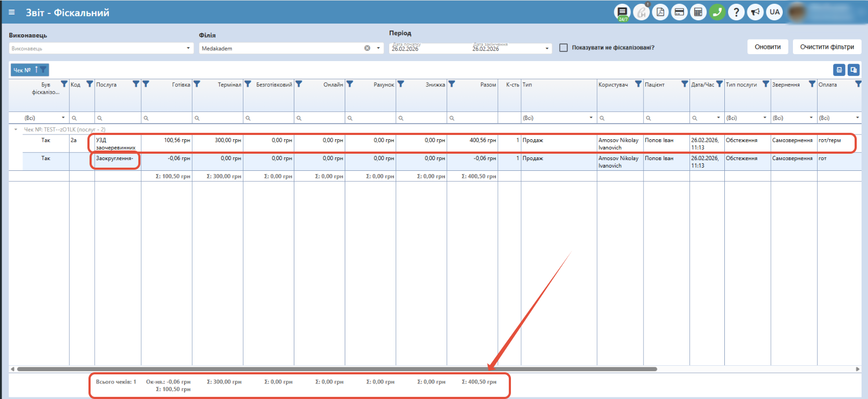Open filter for the Безготівковий column

click(248, 84)
